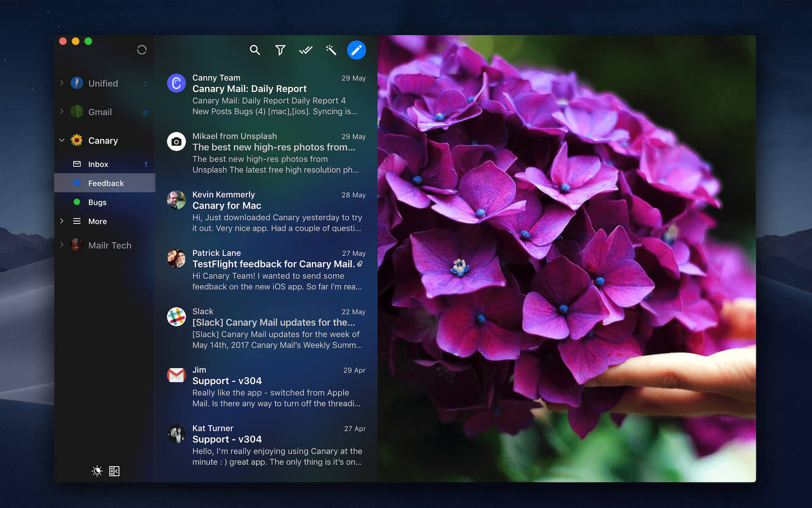Click the '22 May' date on Slack email
The image size is (812, 508).
[x=354, y=312]
